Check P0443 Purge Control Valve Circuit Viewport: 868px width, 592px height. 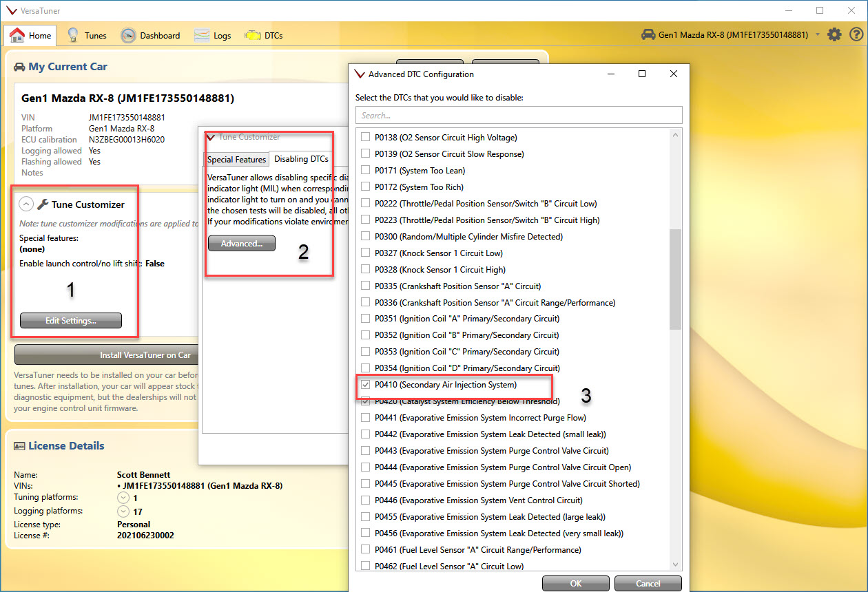pyautogui.click(x=365, y=451)
